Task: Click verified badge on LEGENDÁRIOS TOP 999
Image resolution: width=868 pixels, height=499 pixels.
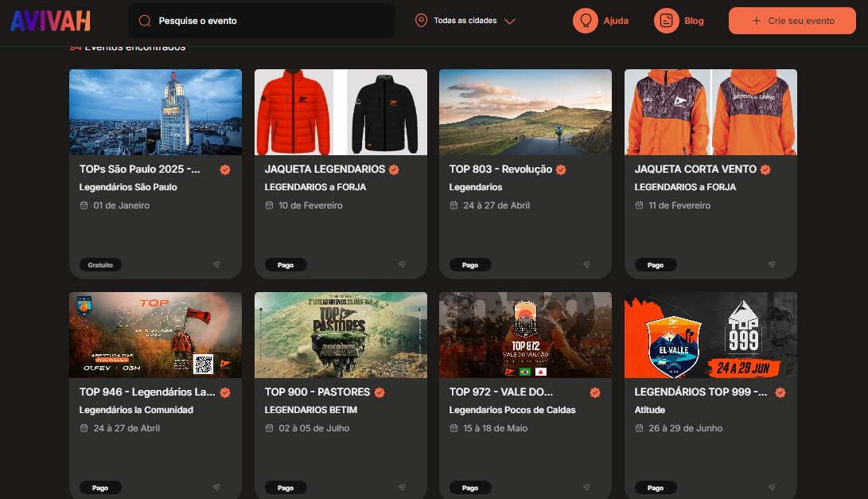Action: click(780, 392)
